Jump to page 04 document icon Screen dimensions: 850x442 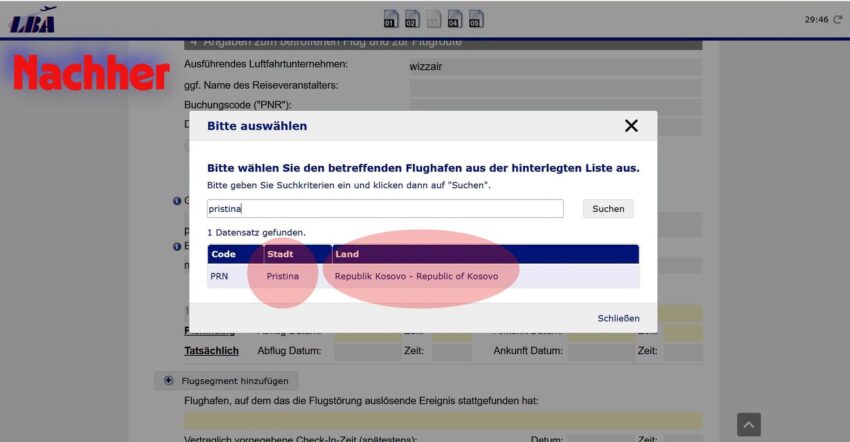tap(455, 18)
